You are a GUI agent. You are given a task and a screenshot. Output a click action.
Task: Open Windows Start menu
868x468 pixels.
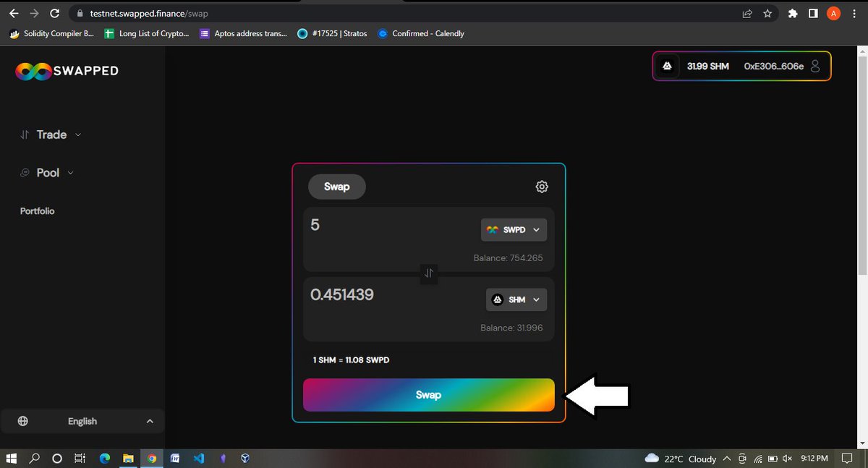(11, 458)
